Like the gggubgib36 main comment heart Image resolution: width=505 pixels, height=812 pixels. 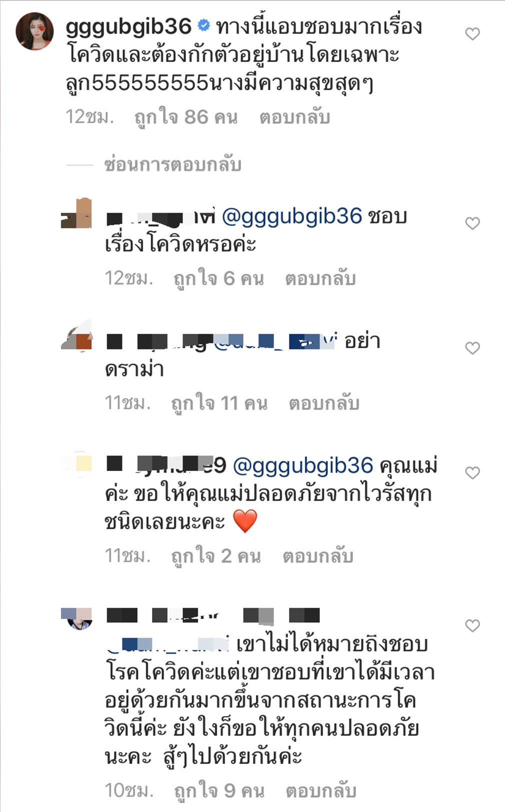tap(472, 33)
